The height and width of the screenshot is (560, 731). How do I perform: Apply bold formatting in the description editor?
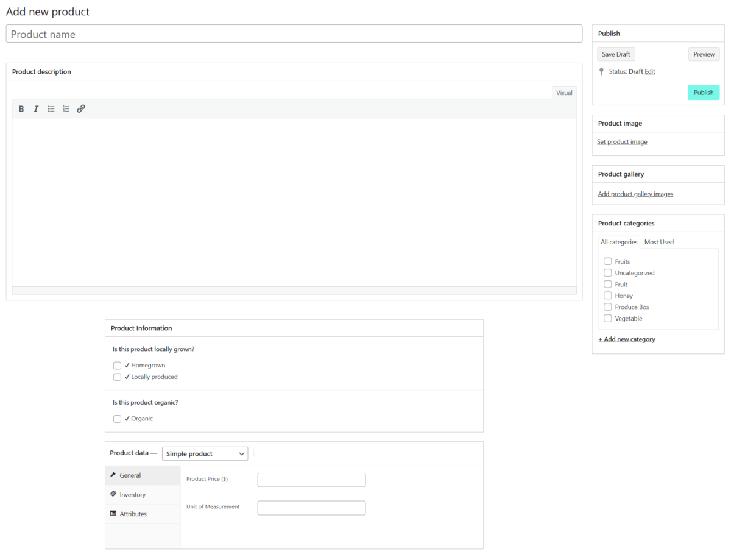coord(21,108)
